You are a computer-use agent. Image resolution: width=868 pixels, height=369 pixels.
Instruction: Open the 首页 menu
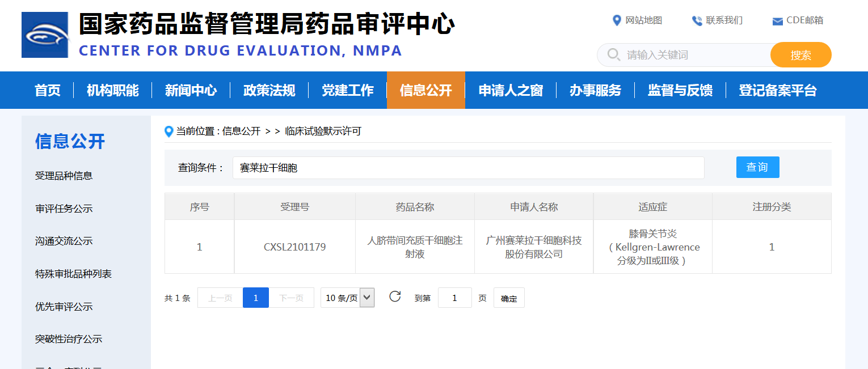click(48, 90)
